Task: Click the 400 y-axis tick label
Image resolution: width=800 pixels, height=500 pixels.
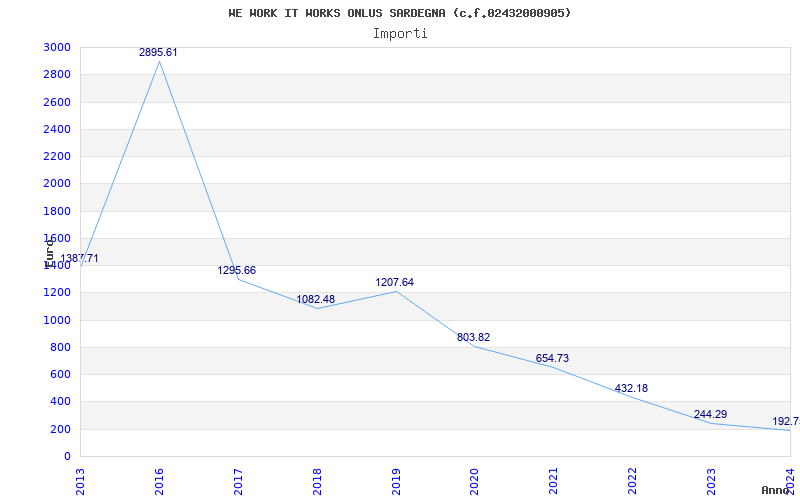Action: [60, 402]
